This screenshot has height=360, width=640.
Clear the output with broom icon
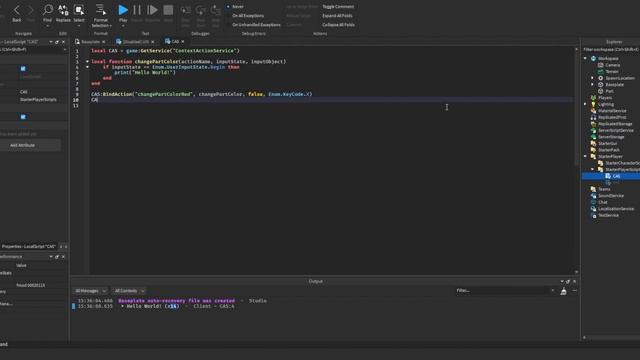coord(563,291)
